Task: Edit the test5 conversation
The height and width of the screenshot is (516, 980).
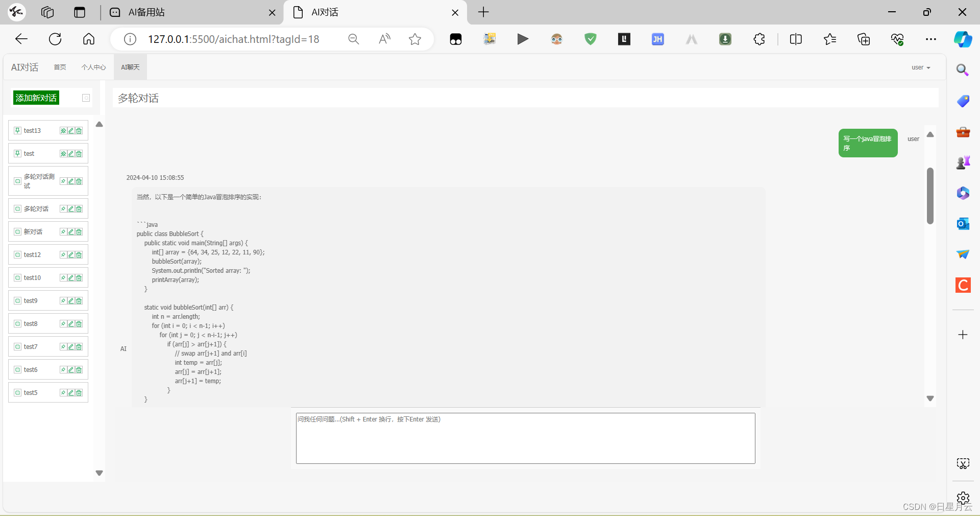Action: tap(71, 393)
